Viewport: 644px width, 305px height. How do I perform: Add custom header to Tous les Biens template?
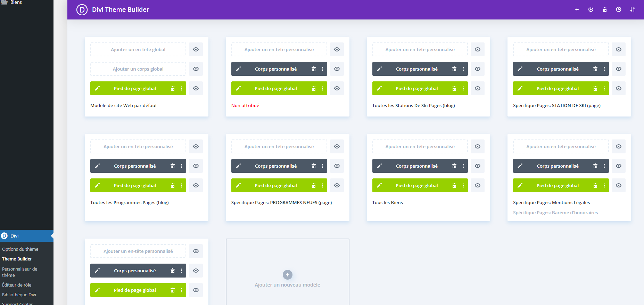pos(420,146)
